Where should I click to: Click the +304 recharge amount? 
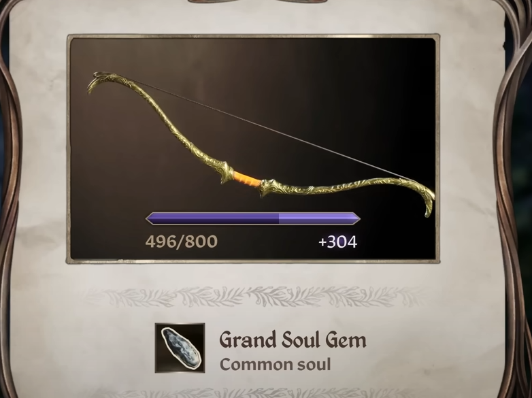[x=338, y=242]
